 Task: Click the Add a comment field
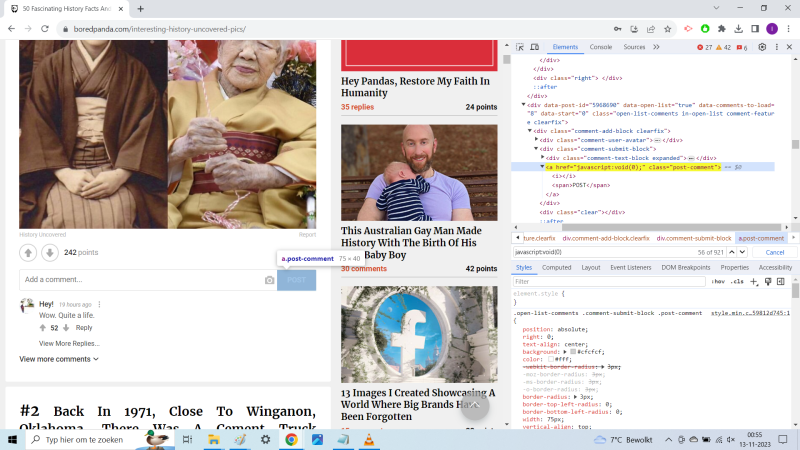pos(141,280)
